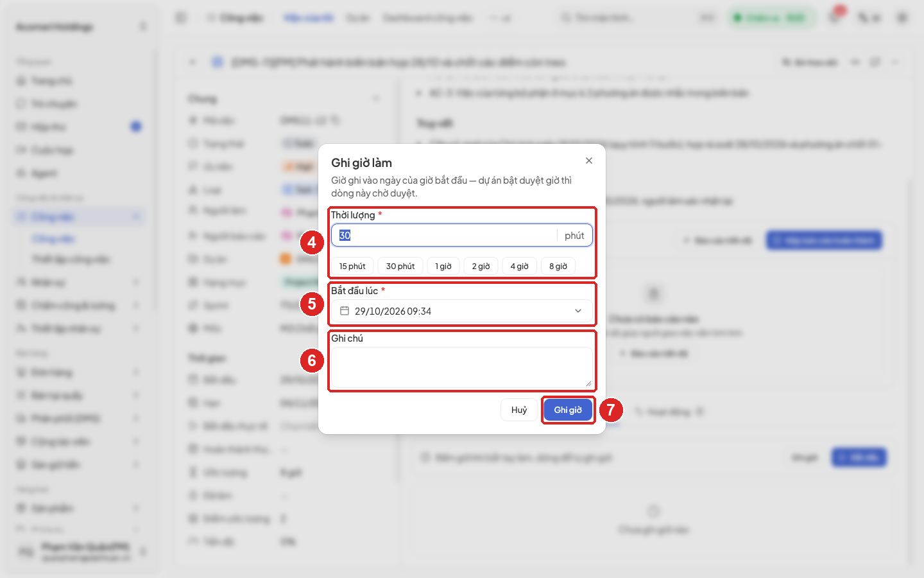The height and width of the screenshot is (578, 924).
Task: Grab the Ghi chú textarea resize handle
Action: pos(588,383)
